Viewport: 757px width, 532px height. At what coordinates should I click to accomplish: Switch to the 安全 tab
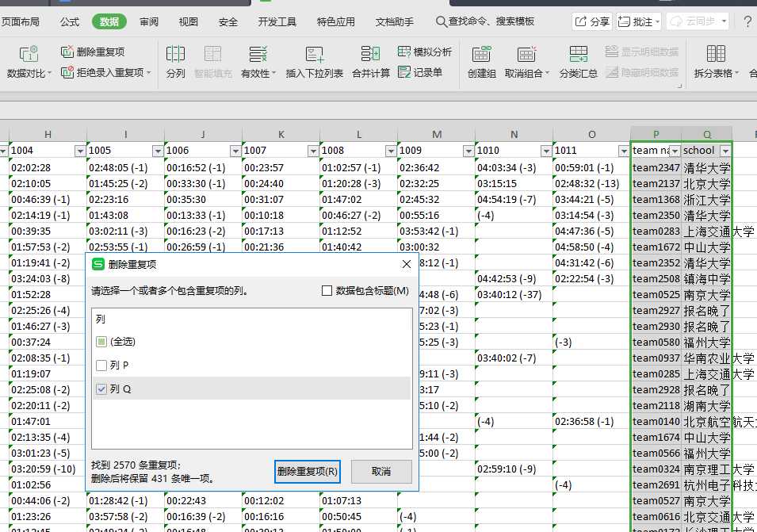[227, 21]
